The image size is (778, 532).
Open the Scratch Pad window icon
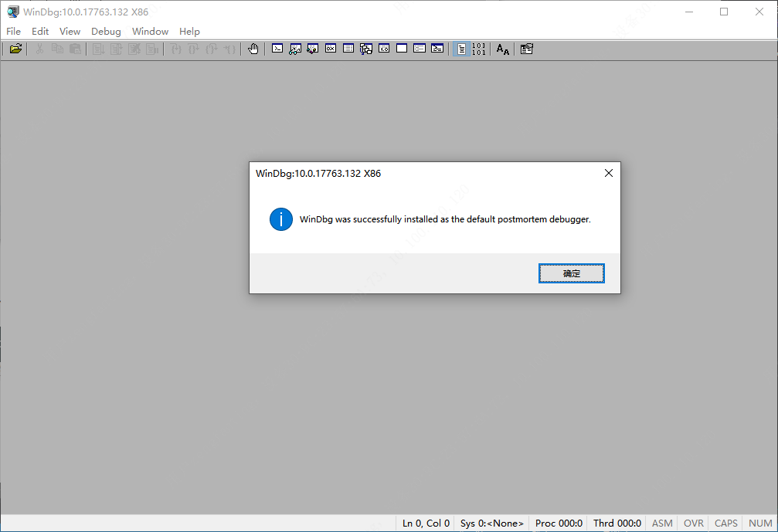pos(402,49)
